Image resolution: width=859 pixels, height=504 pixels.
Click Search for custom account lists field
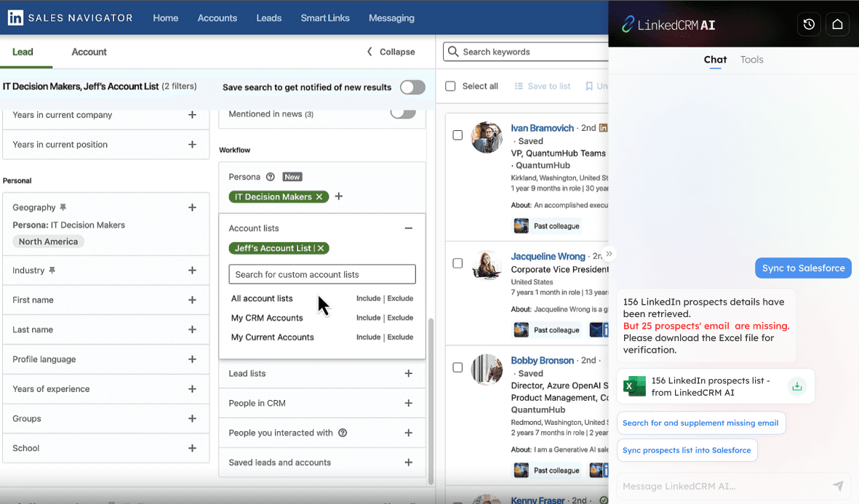pos(322,274)
